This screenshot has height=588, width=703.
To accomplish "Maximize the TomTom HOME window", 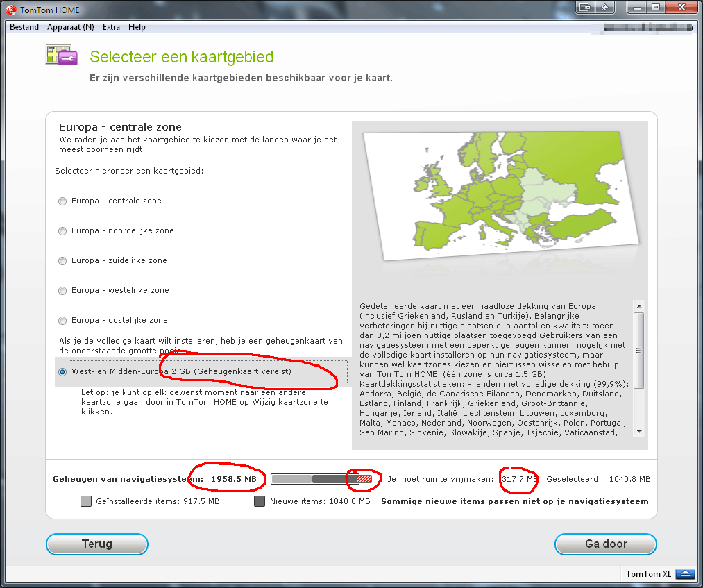I will (x=656, y=7).
